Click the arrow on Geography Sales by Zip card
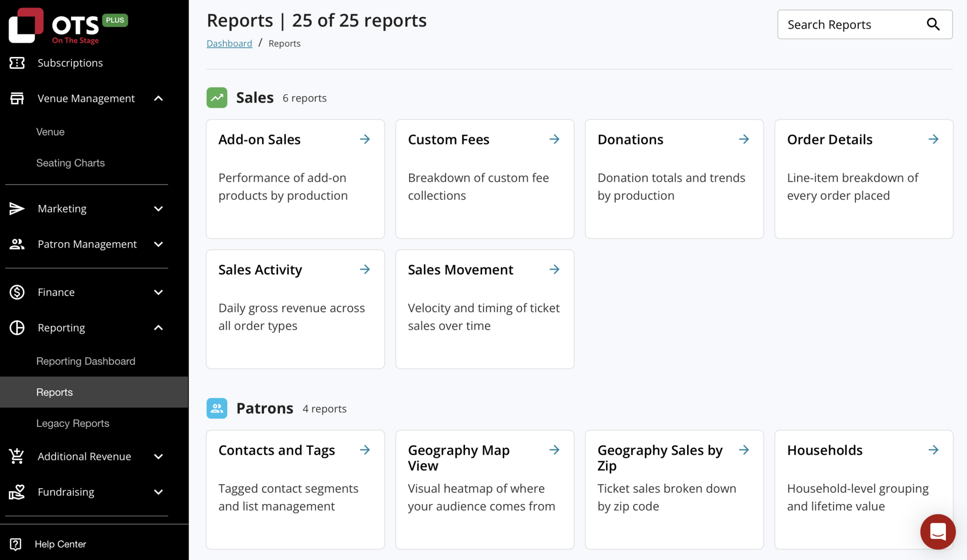The image size is (967, 560). point(744,450)
